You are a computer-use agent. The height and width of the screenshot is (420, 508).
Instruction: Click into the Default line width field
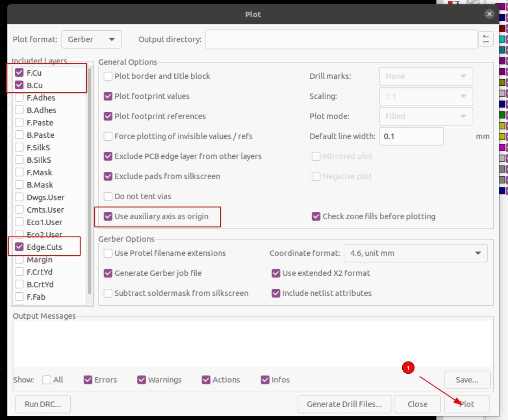(x=411, y=136)
